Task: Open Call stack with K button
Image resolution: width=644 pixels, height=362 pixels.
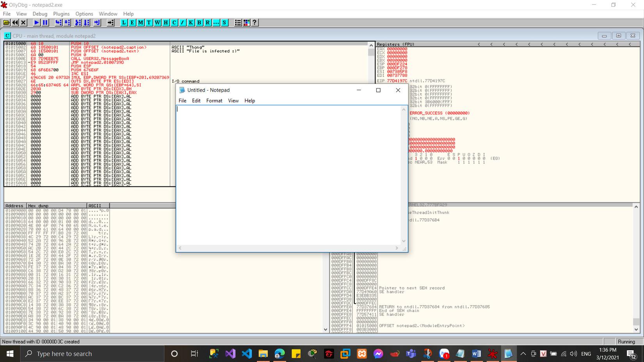Action: click(x=191, y=23)
